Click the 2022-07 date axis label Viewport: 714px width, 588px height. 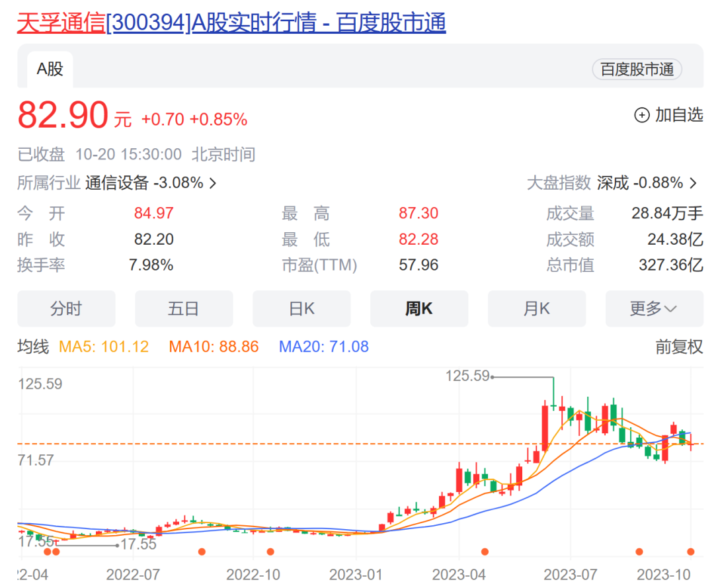click(133, 575)
